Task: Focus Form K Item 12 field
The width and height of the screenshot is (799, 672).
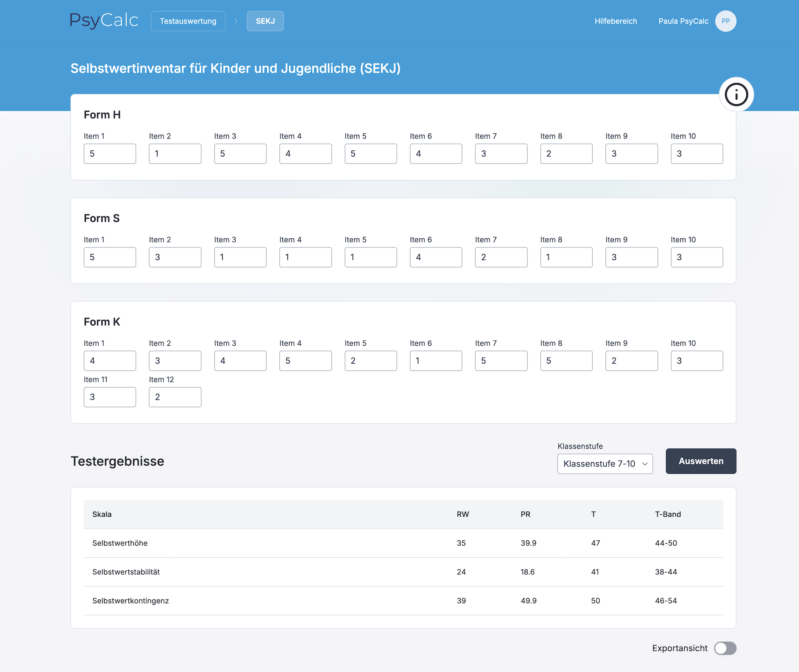Action: 175,397
